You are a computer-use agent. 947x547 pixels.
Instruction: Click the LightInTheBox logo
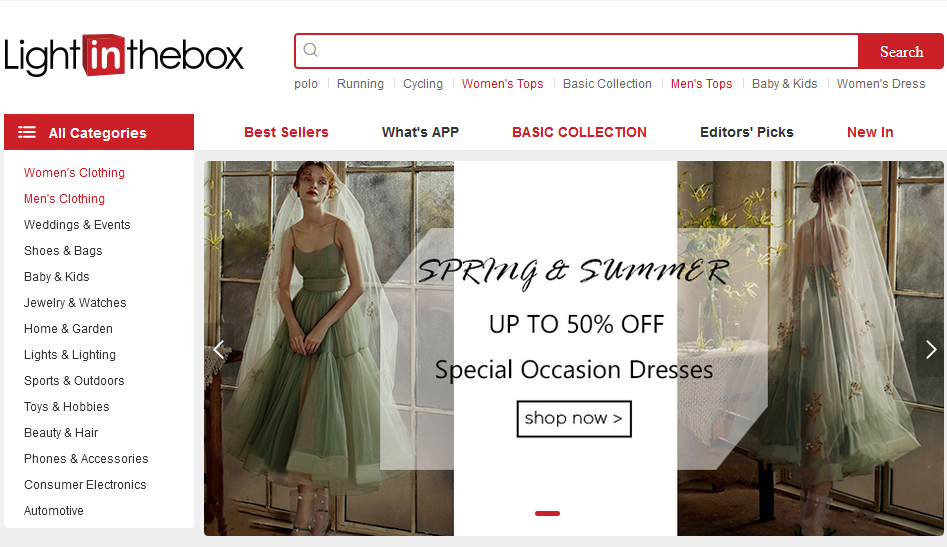124,56
